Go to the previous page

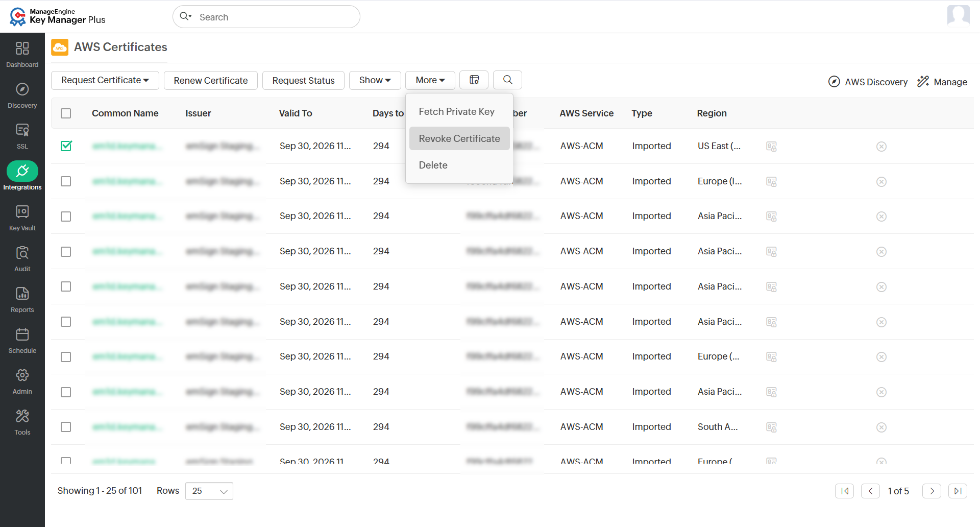(x=871, y=491)
